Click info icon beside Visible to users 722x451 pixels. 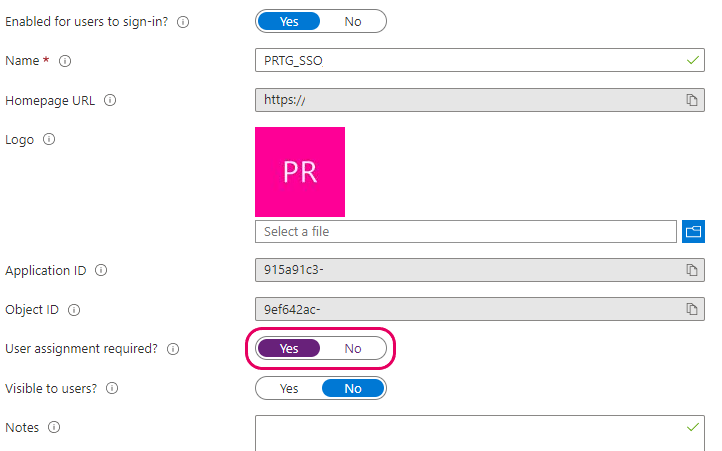[x=112, y=388]
